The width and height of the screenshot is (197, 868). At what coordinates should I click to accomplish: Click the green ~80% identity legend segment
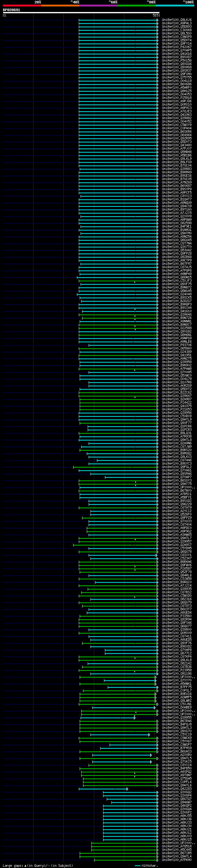137,6
